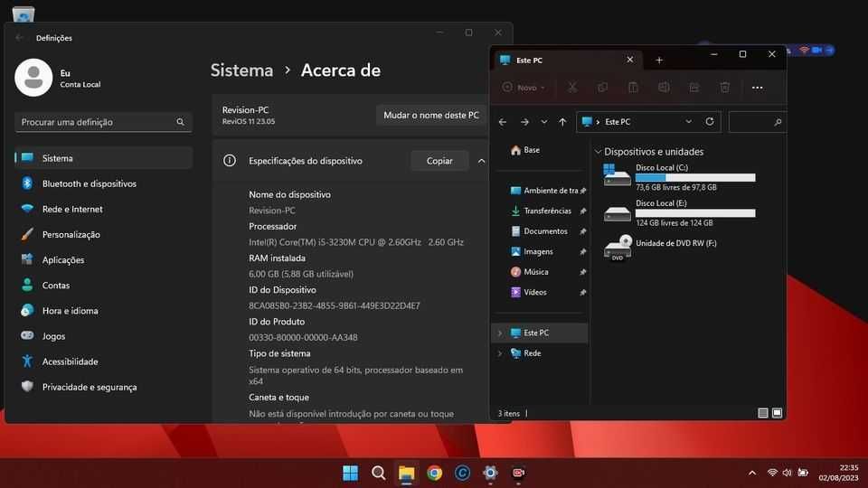This screenshot has width=868, height=488.
Task: Click the Explorer search box
Action: [x=757, y=122]
